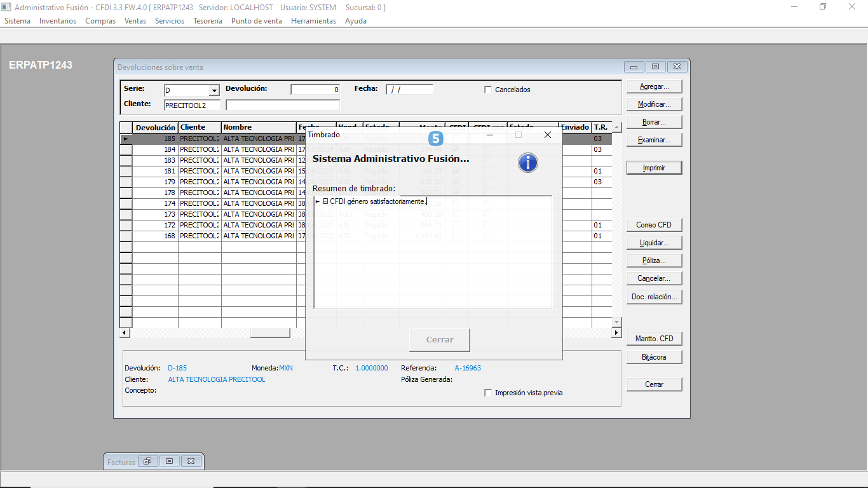This screenshot has width=868, height=488.
Task: Open the Ayuda menu
Action: [356, 21]
